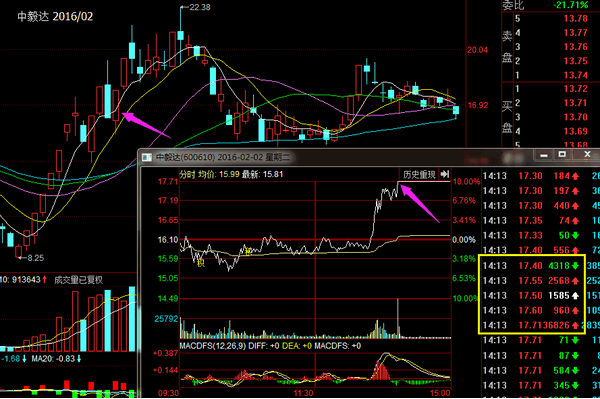This screenshot has width=600, height=399.
Task: Click the 14:13 17.60 trade row
Action: point(531,311)
